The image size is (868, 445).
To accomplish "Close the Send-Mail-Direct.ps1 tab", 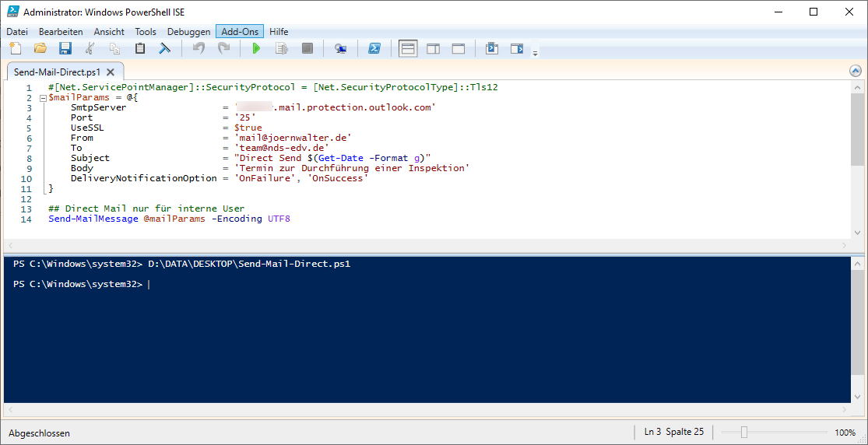I will click(111, 72).
